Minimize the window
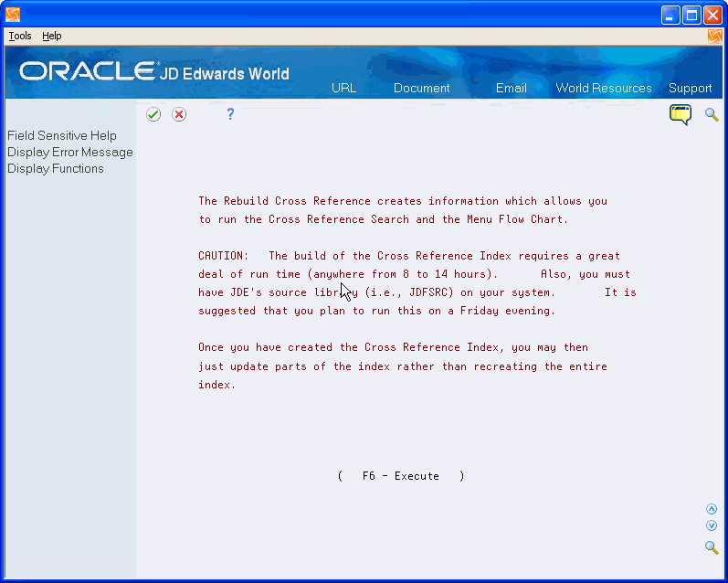The width and height of the screenshot is (728, 583). pyautogui.click(x=670, y=16)
